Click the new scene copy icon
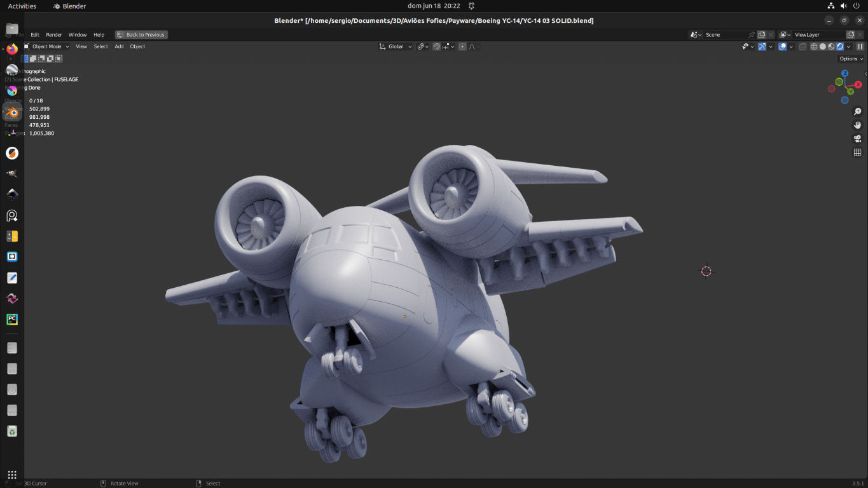Viewport: 868px width, 488px height. [761, 35]
